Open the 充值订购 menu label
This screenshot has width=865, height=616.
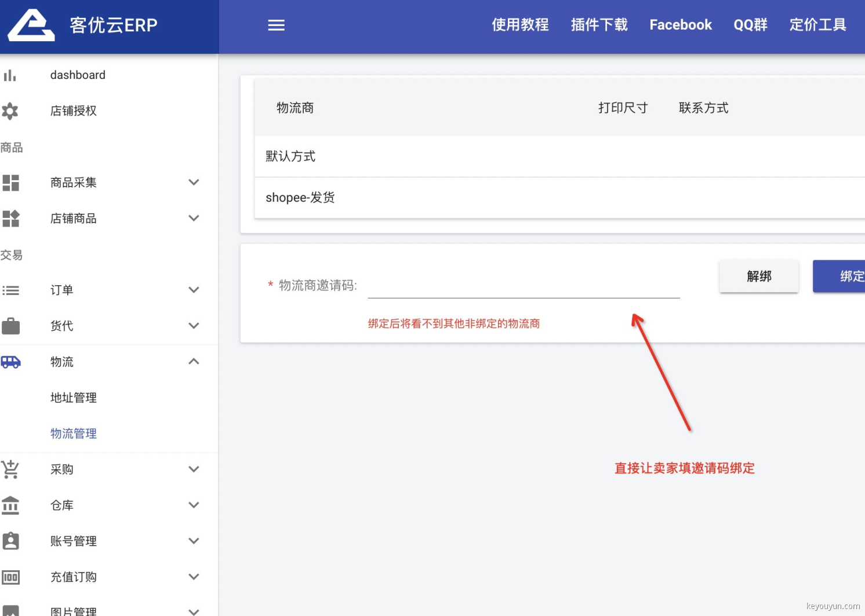[x=74, y=577]
